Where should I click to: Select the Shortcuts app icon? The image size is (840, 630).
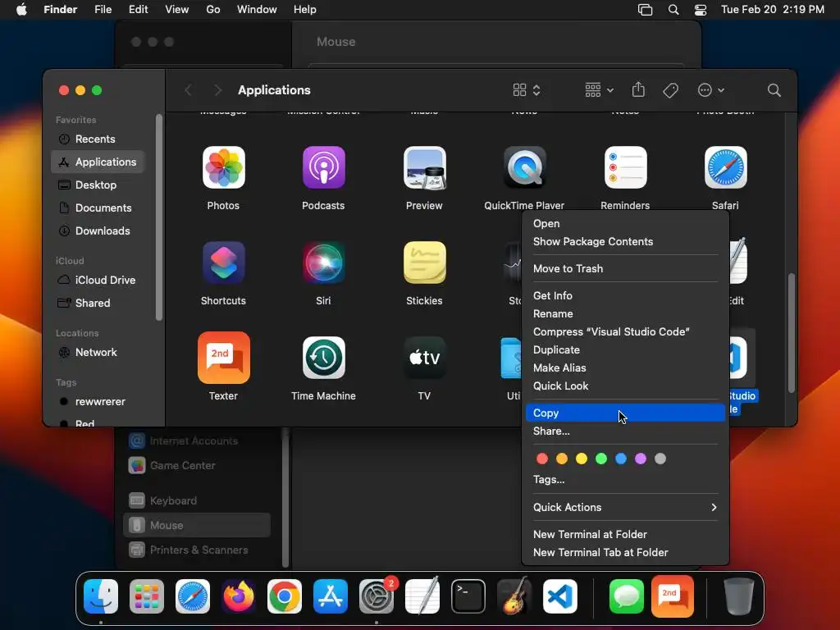(x=223, y=262)
